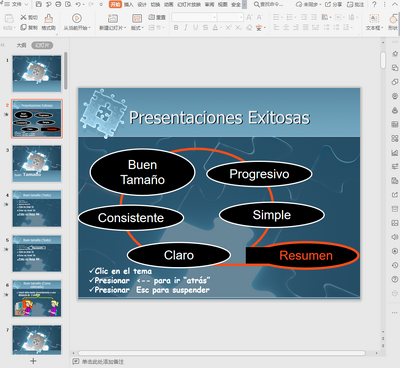This screenshot has width=400, height=368.
Task: Toggle superscript formatting
Action: pyautogui.click(x=228, y=28)
